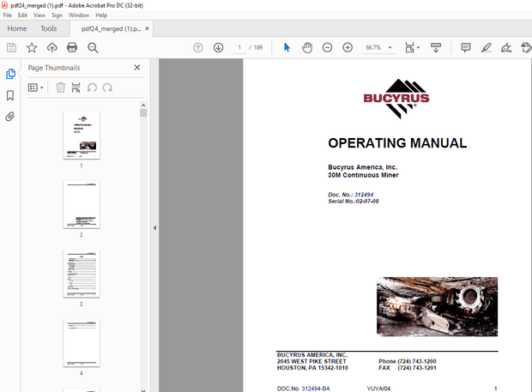
Task: Select page 4 thumbnail
Action: 82,343
